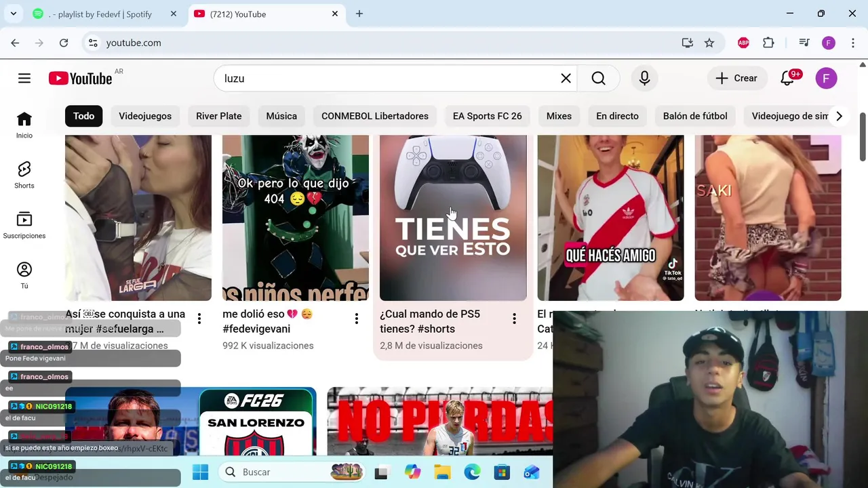
Task: Click the install app icon in the address bar
Action: [x=688, y=43]
